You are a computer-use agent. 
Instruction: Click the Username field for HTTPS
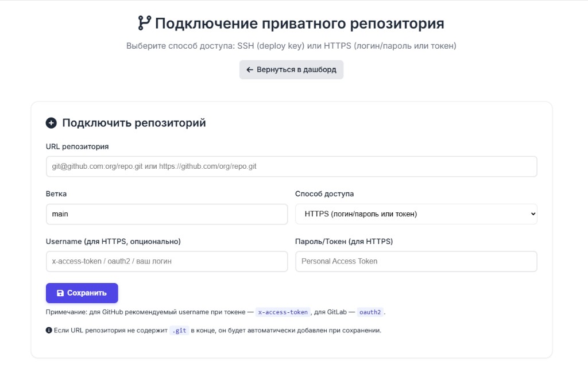coord(167,261)
